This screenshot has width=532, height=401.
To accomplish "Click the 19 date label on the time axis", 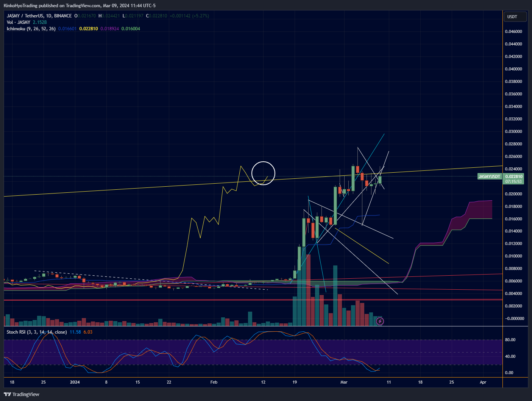I will [x=295, y=382].
